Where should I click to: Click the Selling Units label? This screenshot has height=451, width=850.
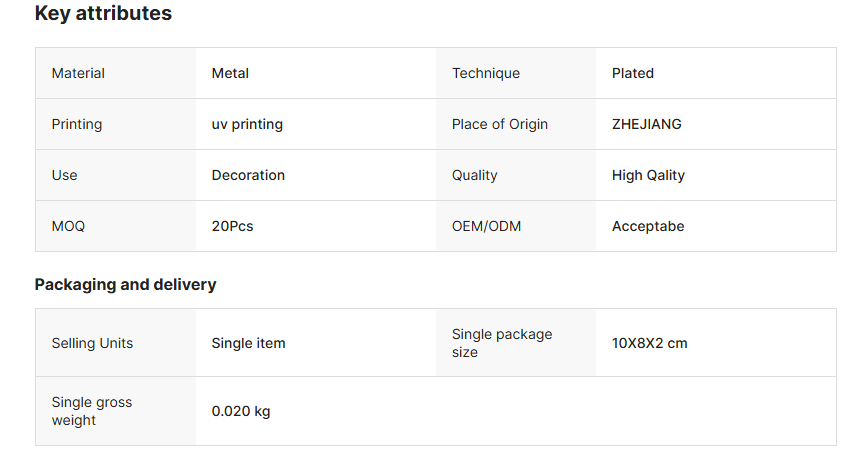coord(92,343)
